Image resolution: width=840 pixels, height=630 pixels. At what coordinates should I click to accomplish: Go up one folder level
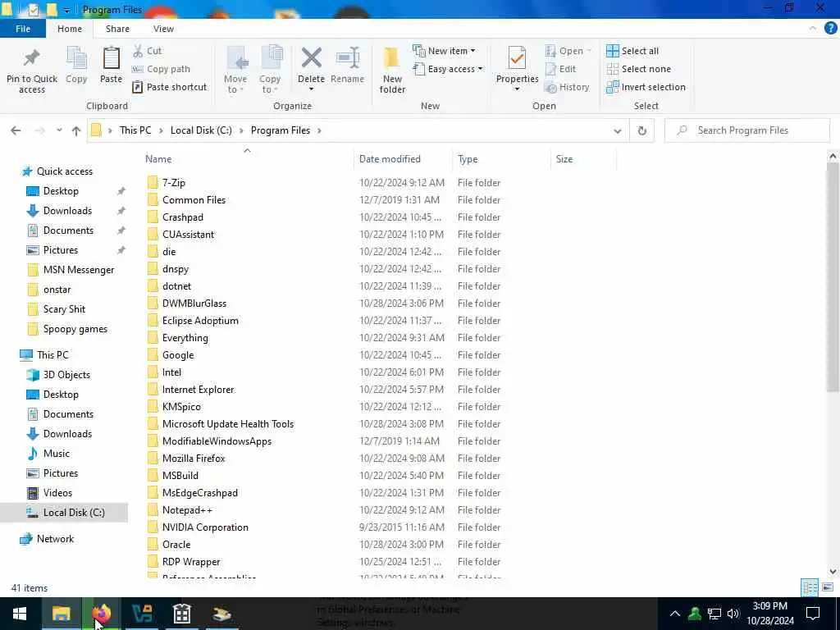click(76, 130)
